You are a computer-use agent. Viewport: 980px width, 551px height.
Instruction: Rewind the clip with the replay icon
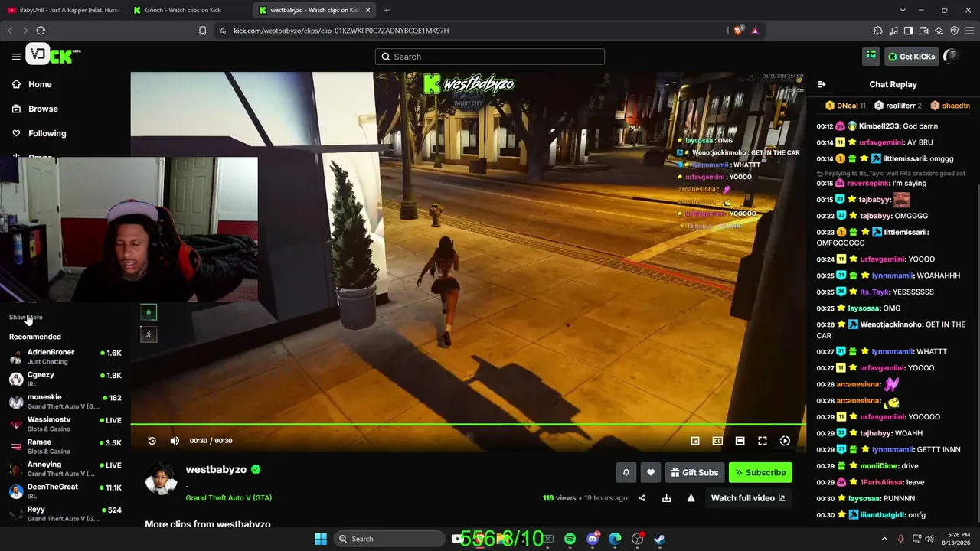click(x=152, y=441)
